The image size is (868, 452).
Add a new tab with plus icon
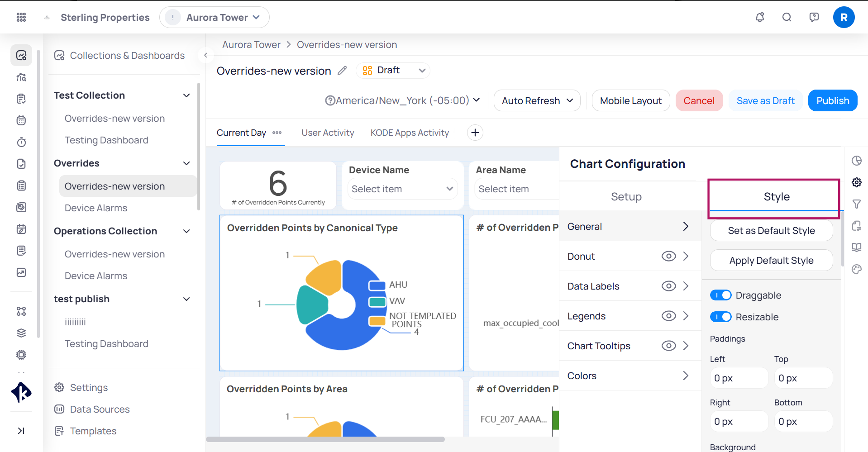[475, 133]
